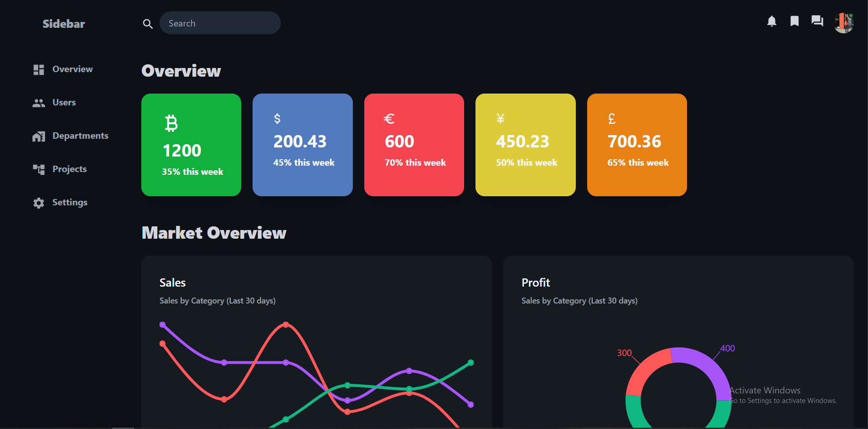Viewport: 868px width, 429px height.
Task: Click the dollar symbol on blue card
Action: (x=277, y=119)
